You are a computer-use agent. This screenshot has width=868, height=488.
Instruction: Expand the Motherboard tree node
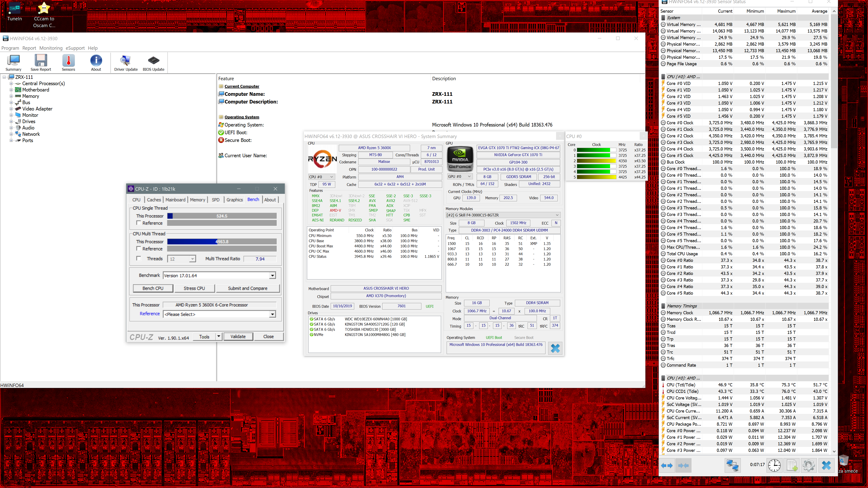(x=11, y=90)
